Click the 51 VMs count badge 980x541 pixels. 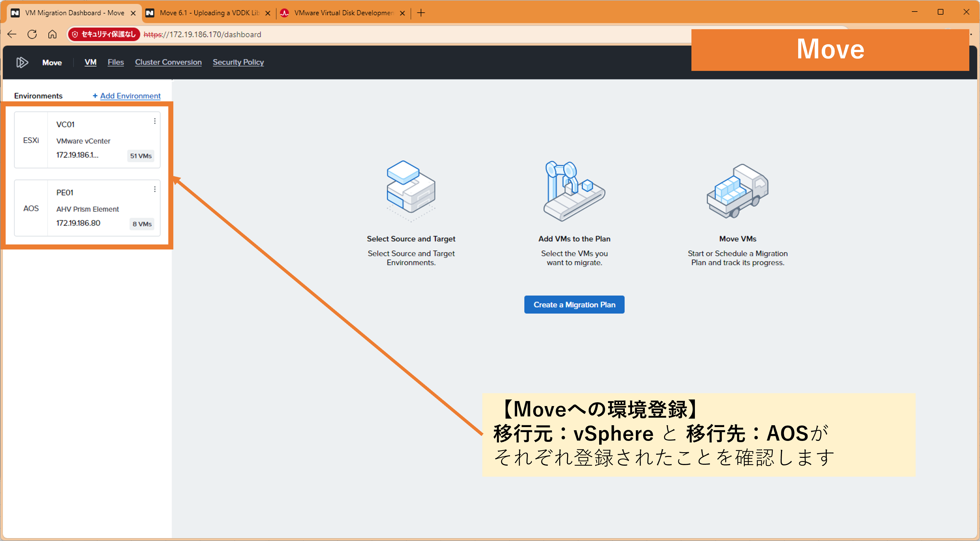[141, 156]
